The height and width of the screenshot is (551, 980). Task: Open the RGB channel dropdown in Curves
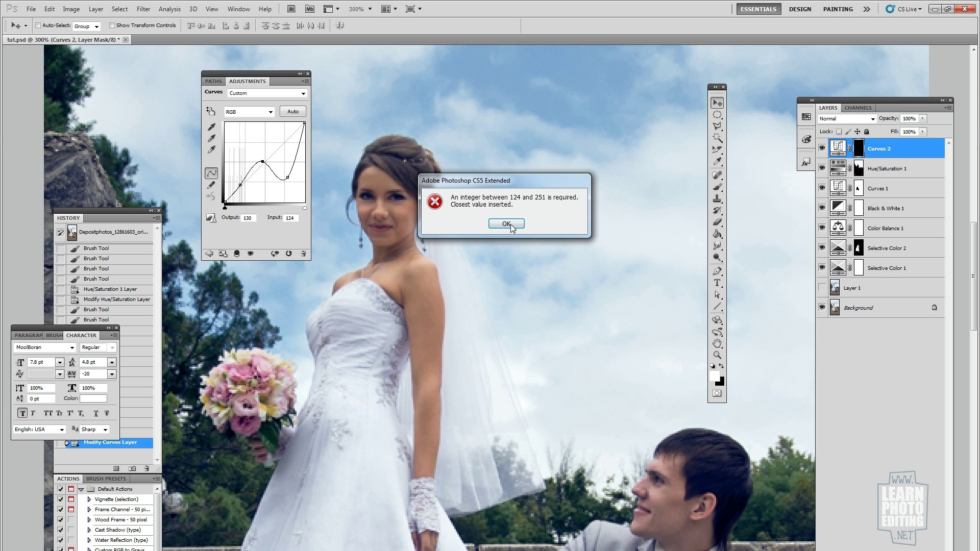(249, 112)
